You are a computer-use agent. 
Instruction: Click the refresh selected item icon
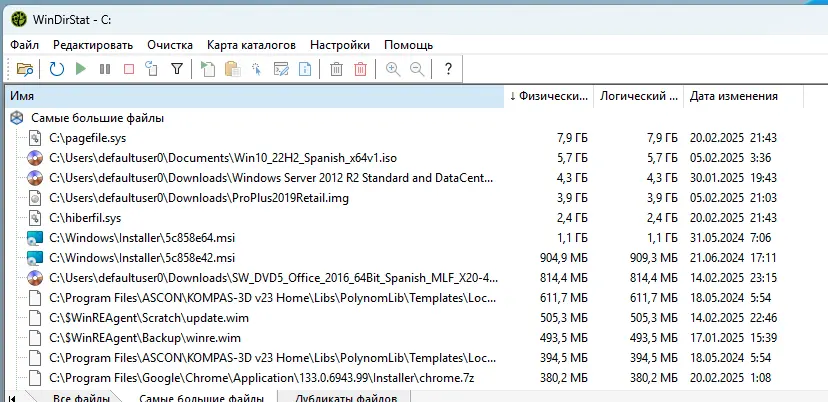pos(152,69)
